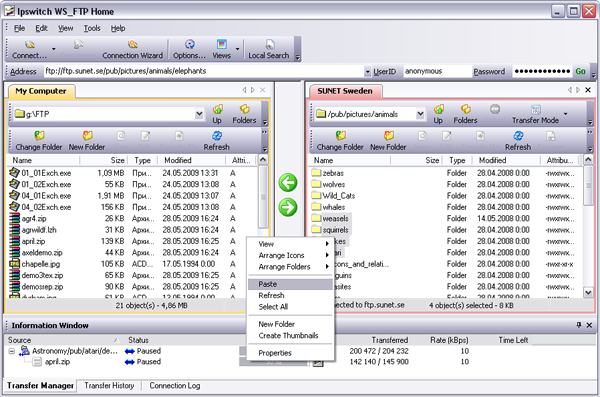Launch the Connection Wizard
The height and width of the screenshot is (397, 600).
click(x=132, y=49)
